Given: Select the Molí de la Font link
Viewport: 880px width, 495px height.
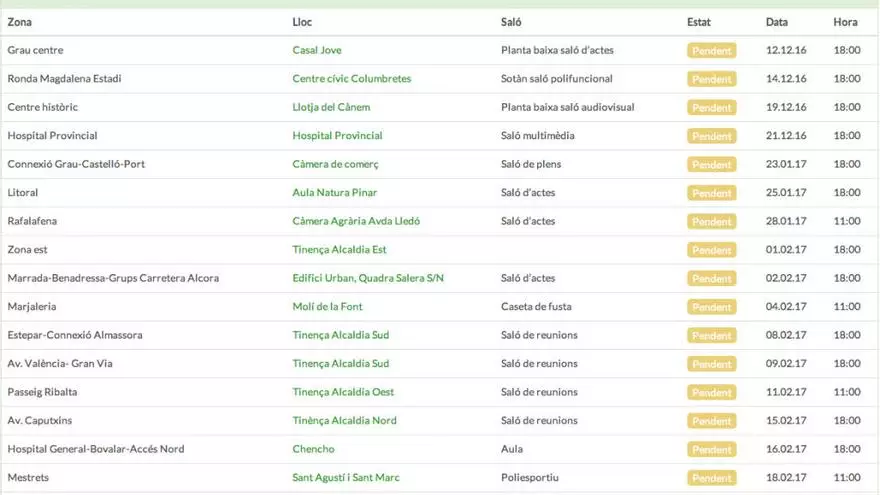Looking at the screenshot, I should pos(327,307).
